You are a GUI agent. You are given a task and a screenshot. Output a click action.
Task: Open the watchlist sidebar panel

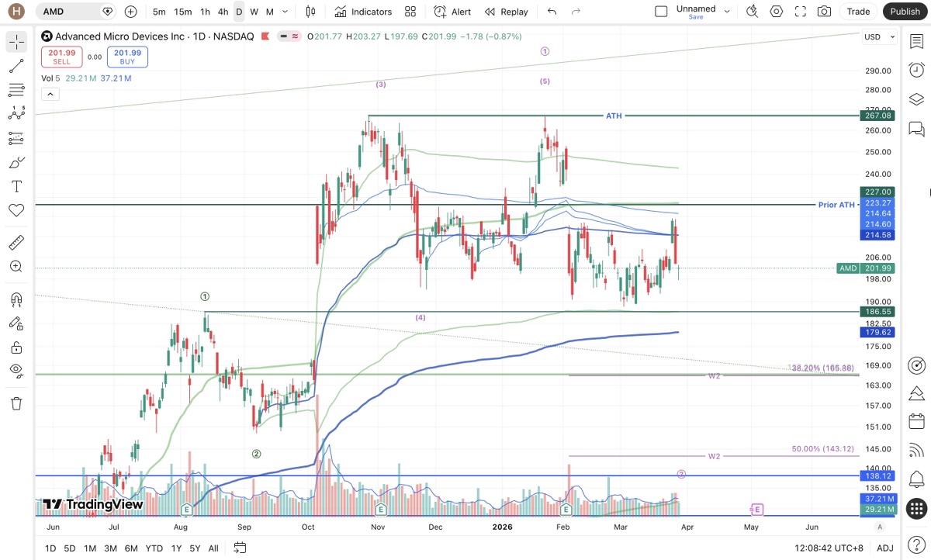coord(916,40)
